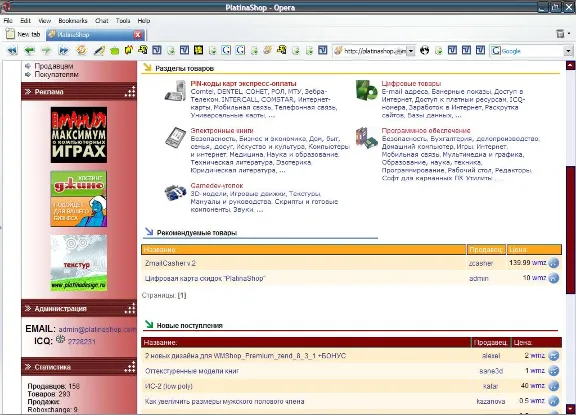The image size is (576, 415).
Task: Click the wand pencil toolbar icon
Action: pyautogui.click(x=99, y=50)
